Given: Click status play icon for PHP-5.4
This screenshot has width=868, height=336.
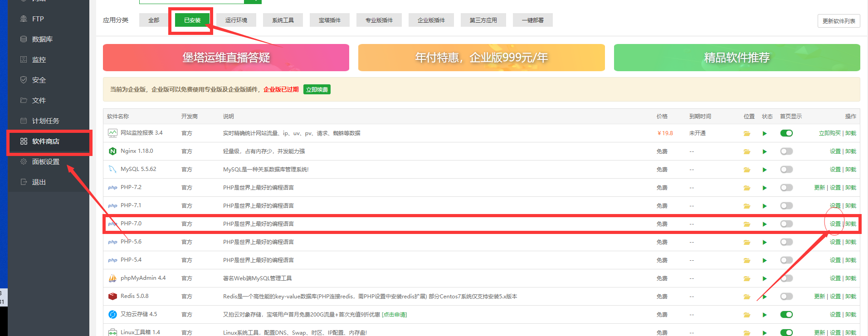Looking at the screenshot, I should click(x=765, y=260).
